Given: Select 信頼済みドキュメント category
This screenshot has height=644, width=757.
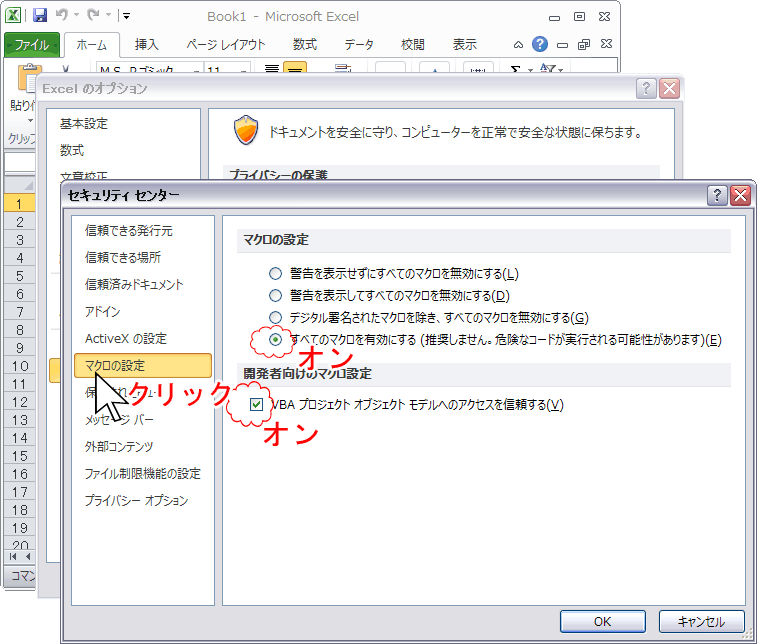Looking at the screenshot, I should pyautogui.click(x=134, y=284).
